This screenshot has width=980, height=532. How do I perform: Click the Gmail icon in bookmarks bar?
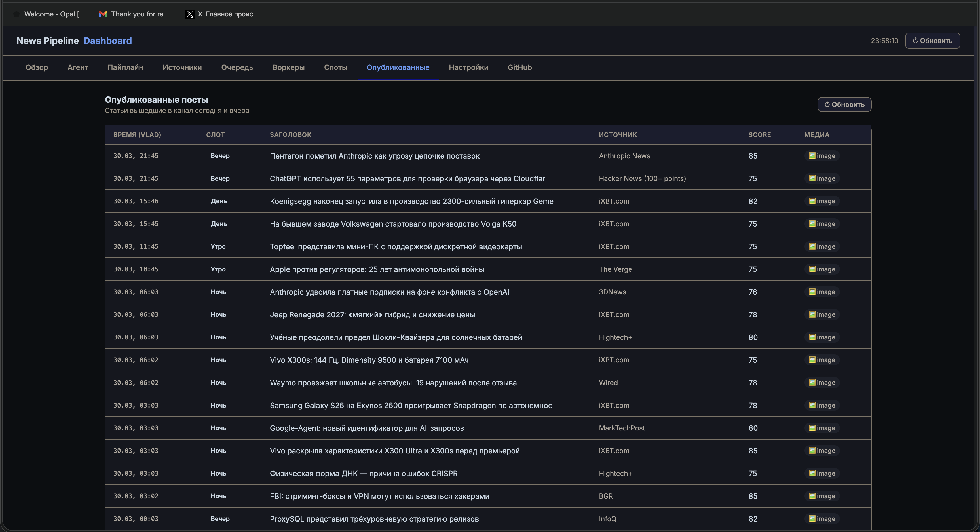coord(103,14)
